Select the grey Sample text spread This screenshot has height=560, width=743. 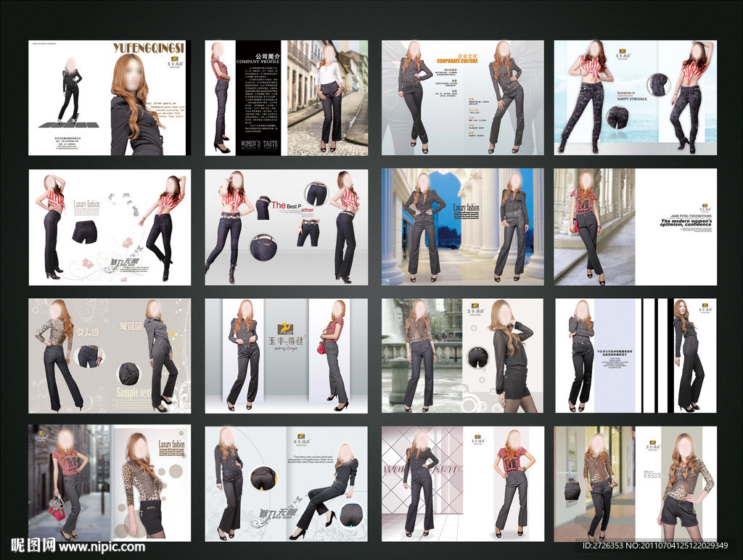pyautogui.click(x=110, y=356)
